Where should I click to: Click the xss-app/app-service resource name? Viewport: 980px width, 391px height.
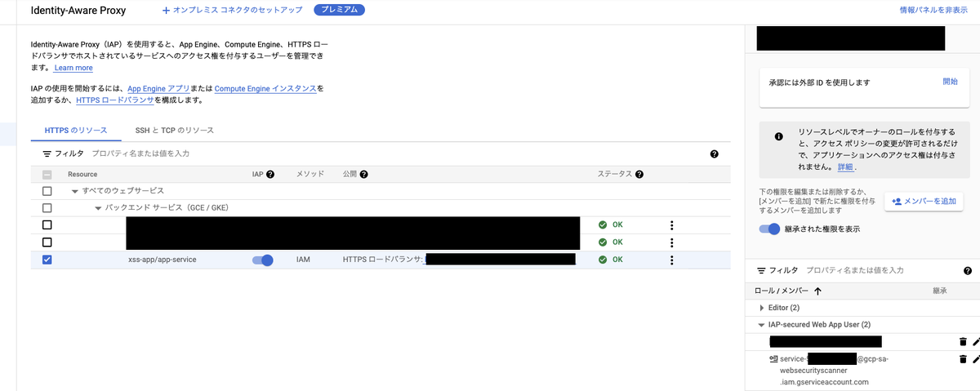[x=162, y=260]
